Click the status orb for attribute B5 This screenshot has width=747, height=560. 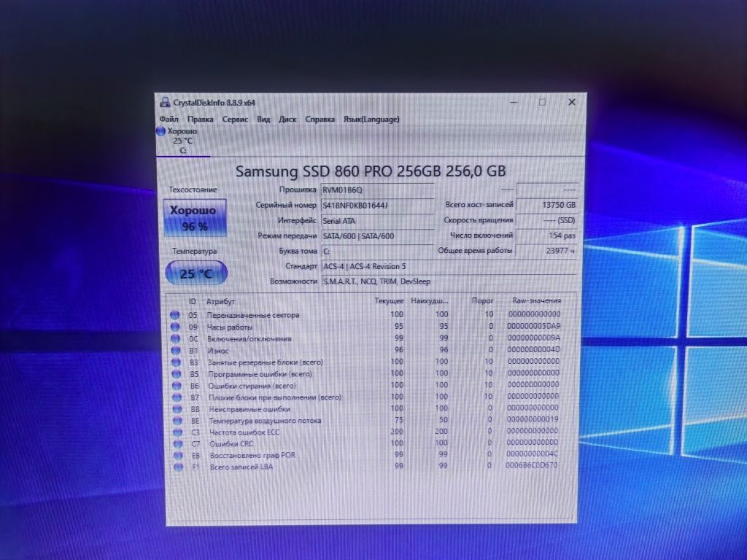click(177, 374)
